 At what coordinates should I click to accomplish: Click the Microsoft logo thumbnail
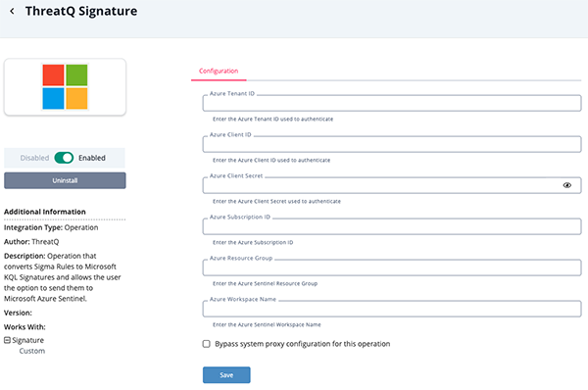(x=65, y=86)
